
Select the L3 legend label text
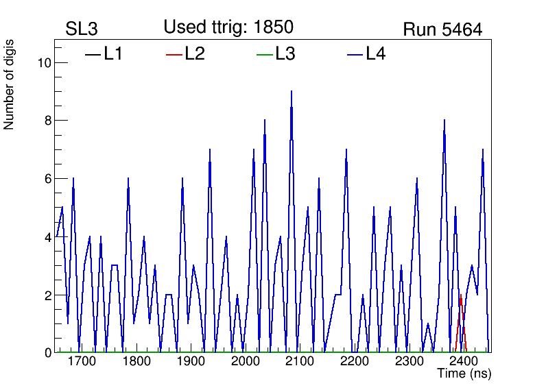[285, 54]
